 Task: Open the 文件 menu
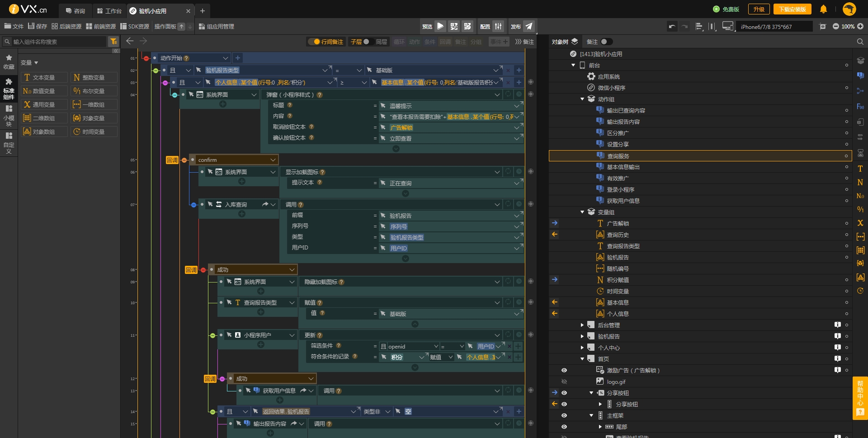click(x=14, y=26)
